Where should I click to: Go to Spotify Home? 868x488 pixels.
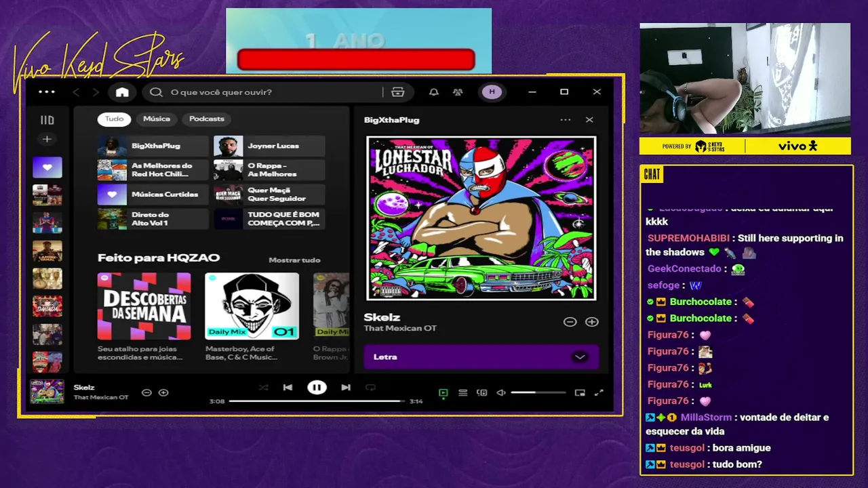coord(122,92)
